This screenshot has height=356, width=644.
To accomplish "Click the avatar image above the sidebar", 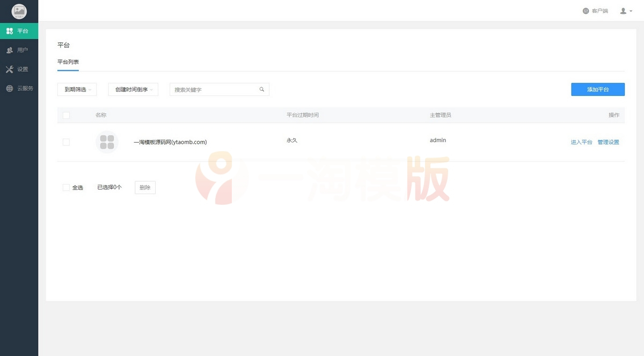I will pyautogui.click(x=19, y=11).
